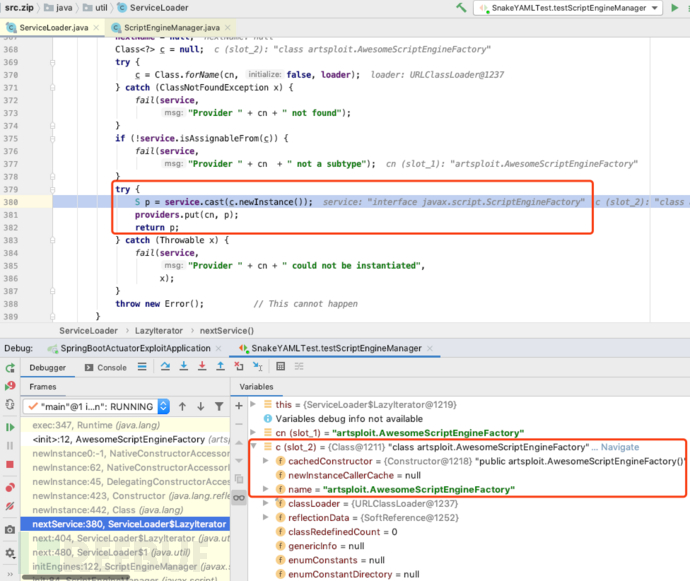Click the ServiceLoader class breadcrumb in navigation bar
Viewport: 690px width, 581px height.
coord(153,7)
